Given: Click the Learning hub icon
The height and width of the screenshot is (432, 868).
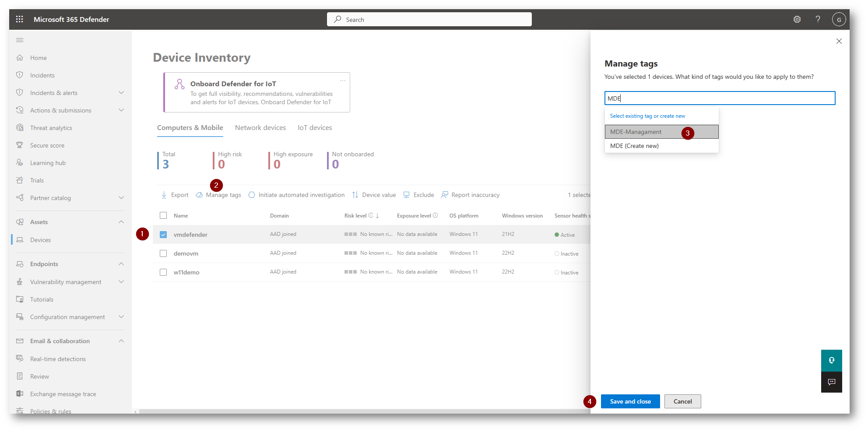Looking at the screenshot, I should pyautogui.click(x=20, y=163).
